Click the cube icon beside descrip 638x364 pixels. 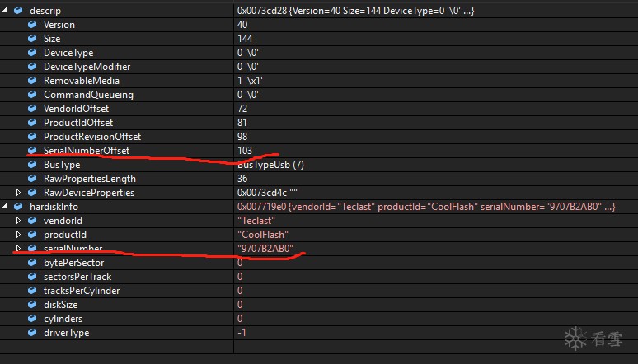[18, 11]
